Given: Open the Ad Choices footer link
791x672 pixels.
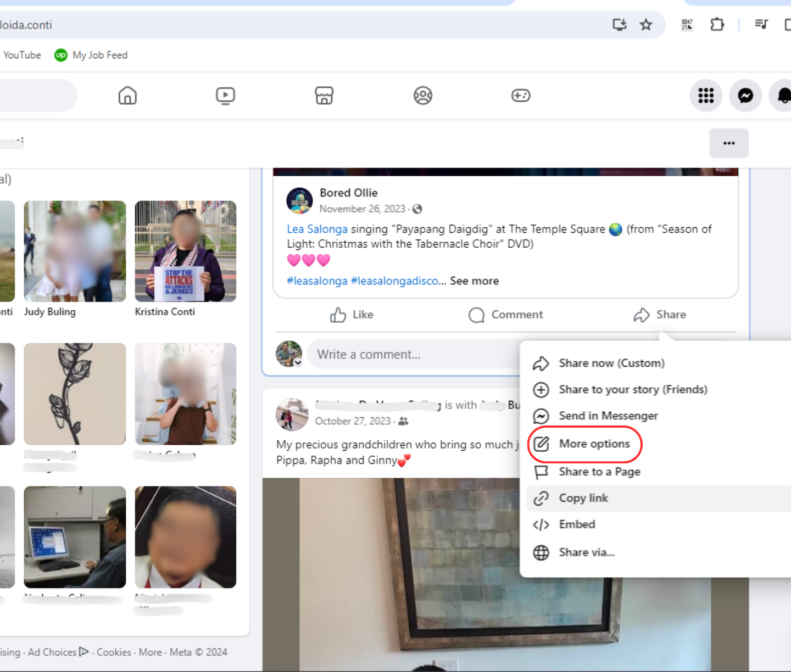Looking at the screenshot, I should tap(58, 652).
